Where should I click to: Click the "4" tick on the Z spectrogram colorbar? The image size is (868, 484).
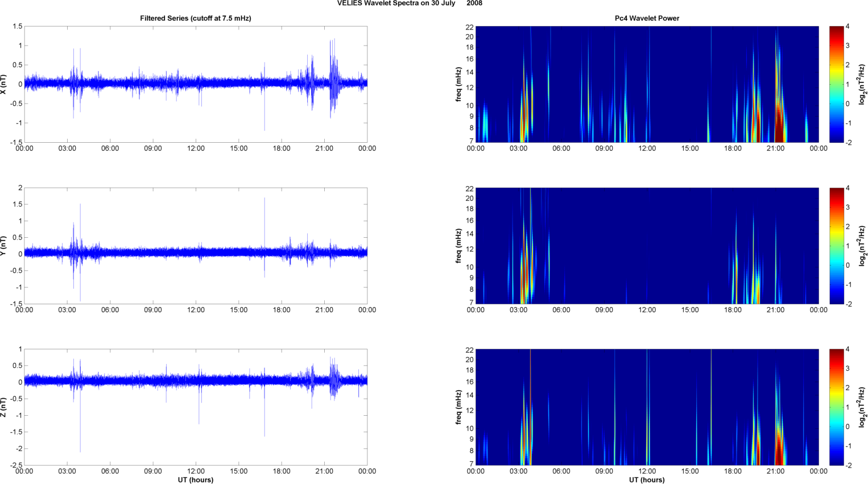coord(848,349)
